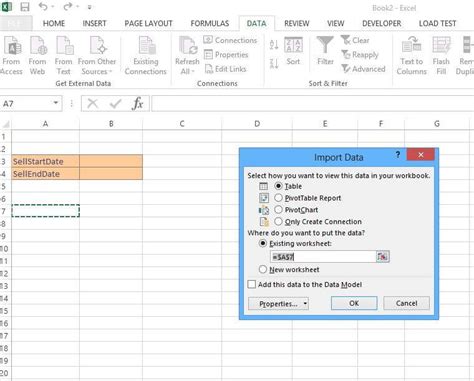Select the SellEndDate cell
Screen dimensions: 474x381
[45, 174]
